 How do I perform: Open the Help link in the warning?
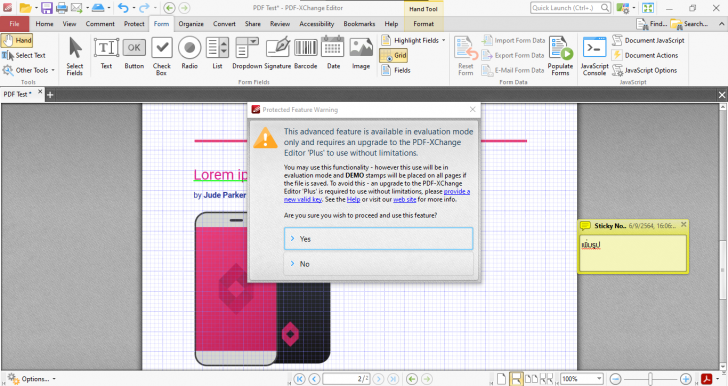353,199
